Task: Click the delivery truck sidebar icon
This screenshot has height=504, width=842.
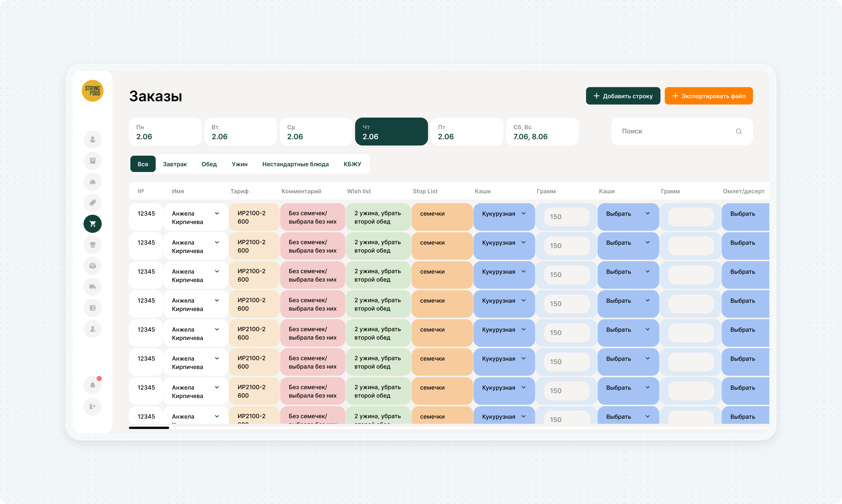Action: tap(92, 287)
